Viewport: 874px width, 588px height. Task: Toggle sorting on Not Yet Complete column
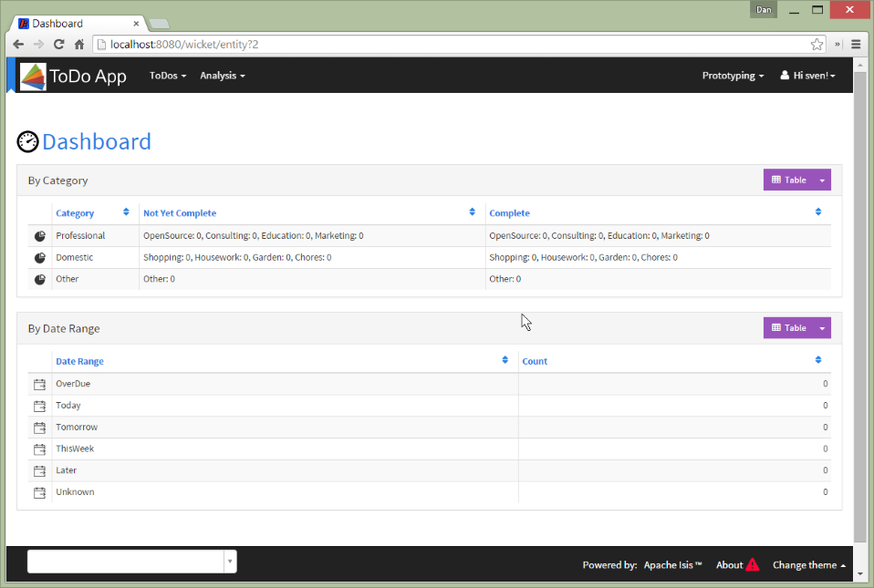click(180, 213)
